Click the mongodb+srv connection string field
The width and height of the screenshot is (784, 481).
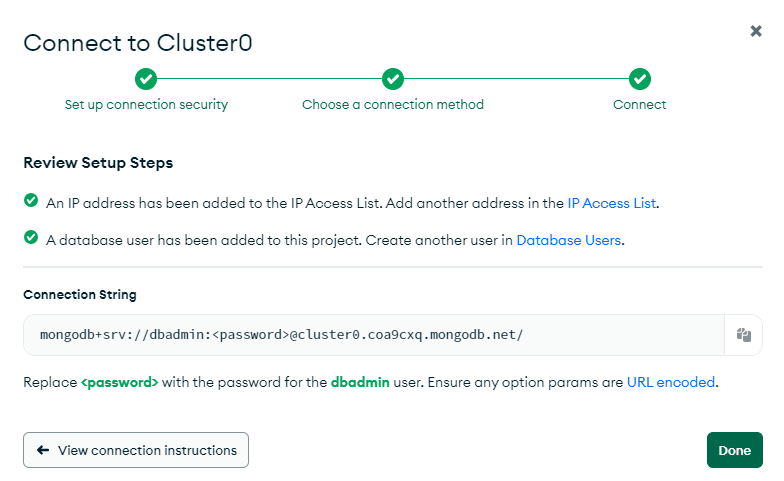tap(374, 335)
